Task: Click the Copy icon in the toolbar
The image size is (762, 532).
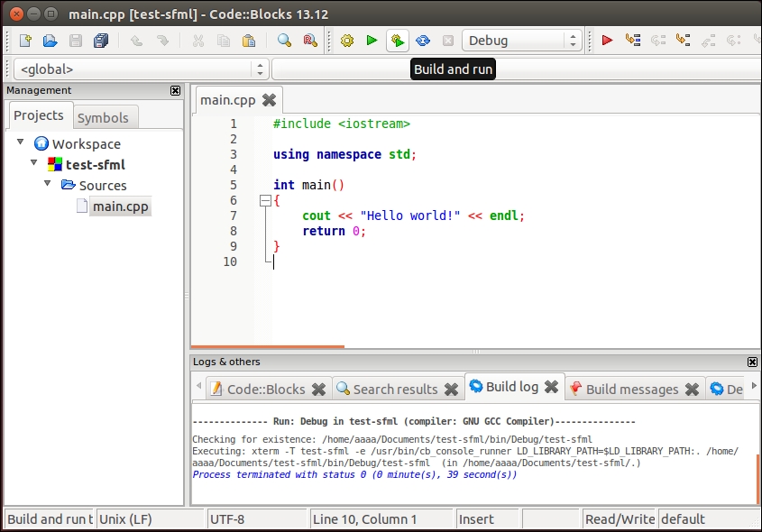Action: [223, 41]
